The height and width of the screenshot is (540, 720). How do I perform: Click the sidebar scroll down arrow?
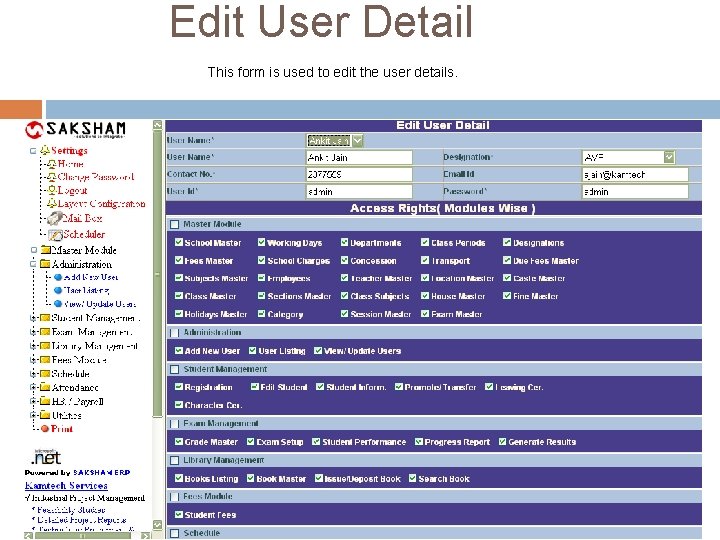pos(158,524)
